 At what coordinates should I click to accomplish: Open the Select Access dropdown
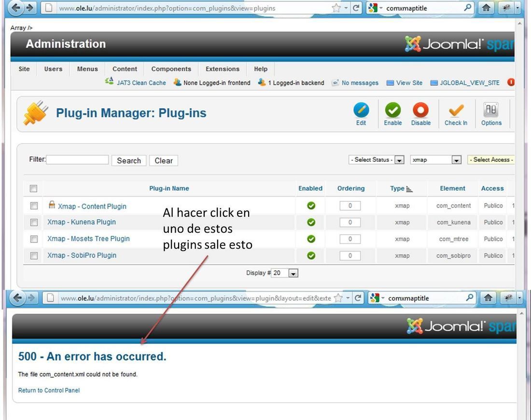coord(491,159)
